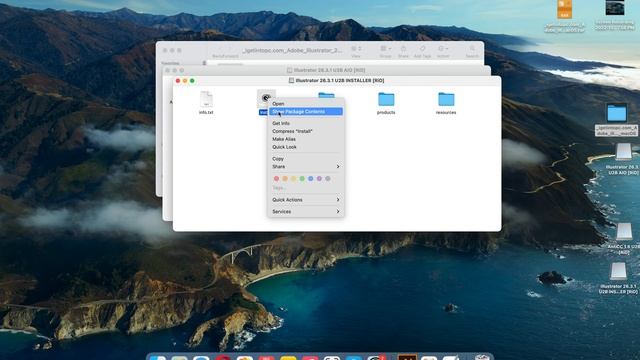Screen dimensions: 640x360
Task: Click the products folder name label
Action: click(386, 112)
